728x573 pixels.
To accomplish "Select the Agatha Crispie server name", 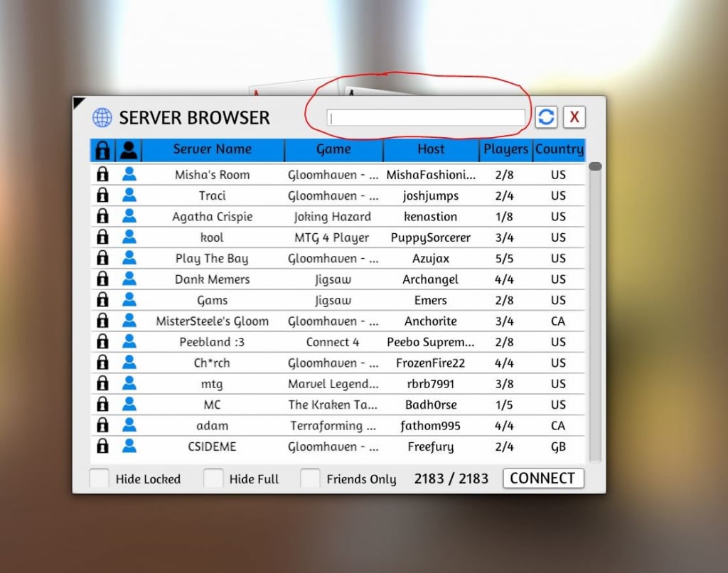I will click(x=212, y=217).
